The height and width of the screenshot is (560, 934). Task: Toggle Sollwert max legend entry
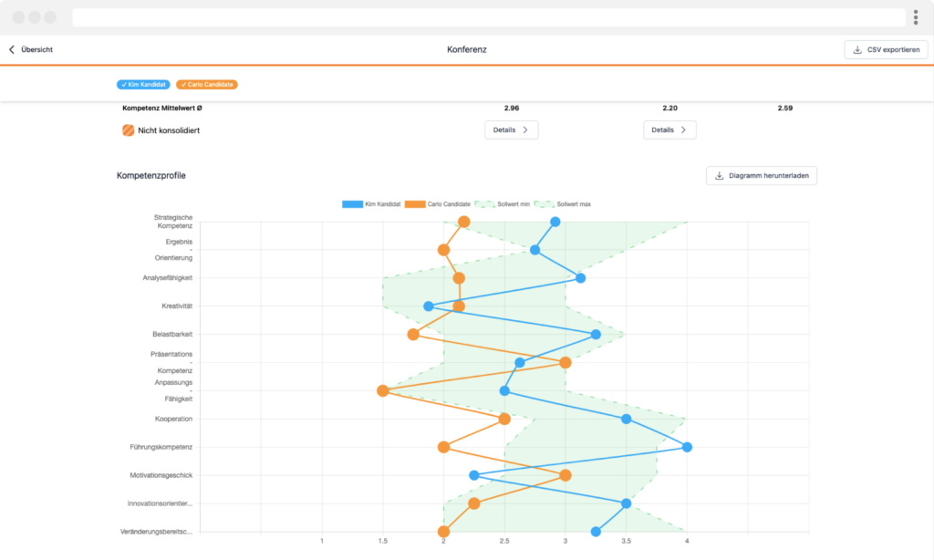point(563,204)
